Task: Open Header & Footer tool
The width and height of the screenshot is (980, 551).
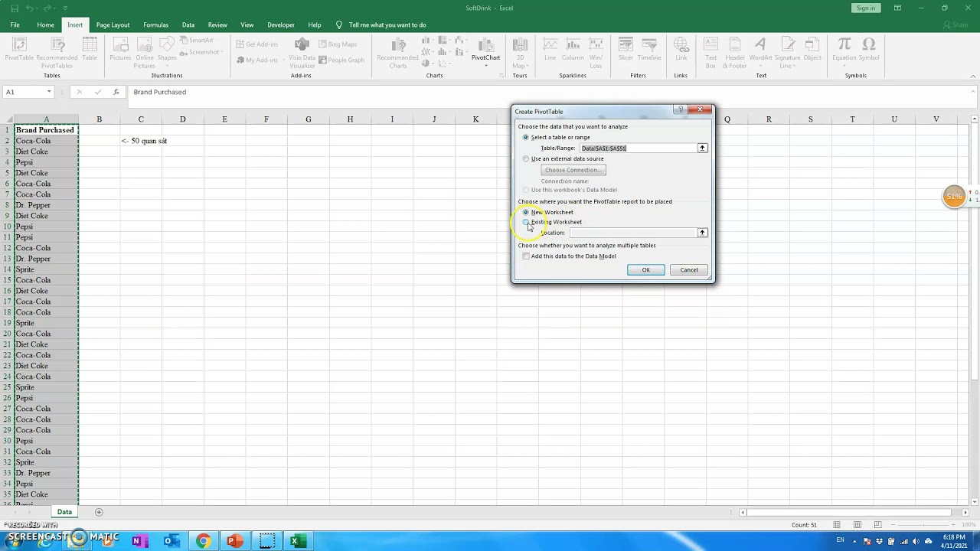Action: pyautogui.click(x=735, y=53)
